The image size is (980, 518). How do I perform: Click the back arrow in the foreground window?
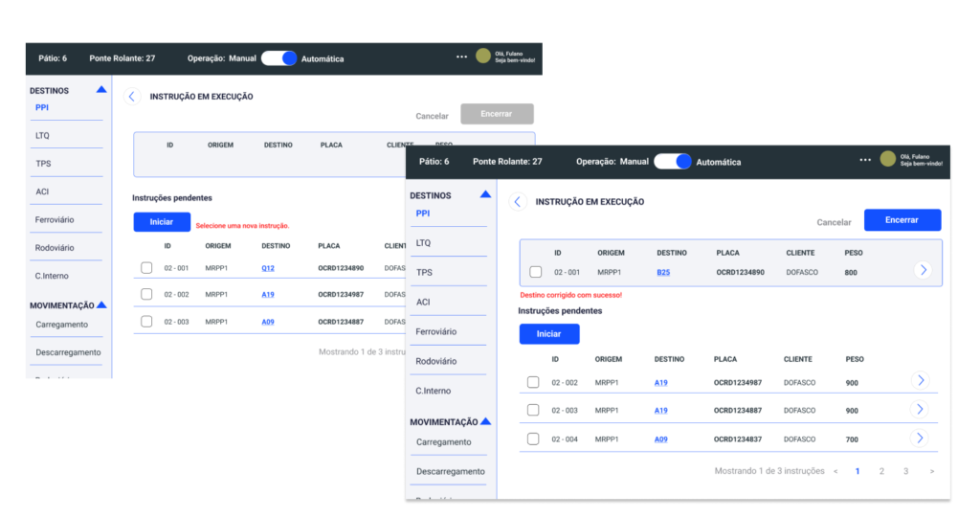pyautogui.click(x=518, y=202)
